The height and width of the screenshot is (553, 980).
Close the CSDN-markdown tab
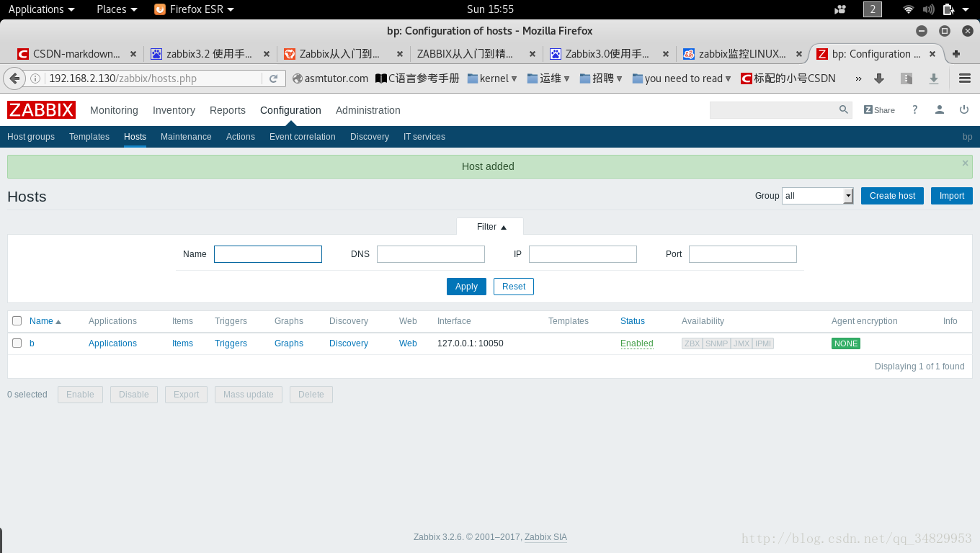pos(133,54)
